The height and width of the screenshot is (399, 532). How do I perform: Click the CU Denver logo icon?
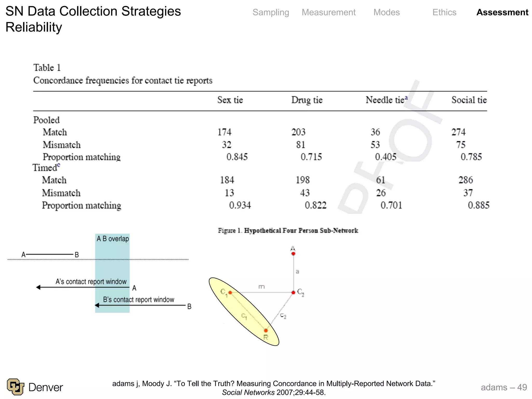click(15, 387)
